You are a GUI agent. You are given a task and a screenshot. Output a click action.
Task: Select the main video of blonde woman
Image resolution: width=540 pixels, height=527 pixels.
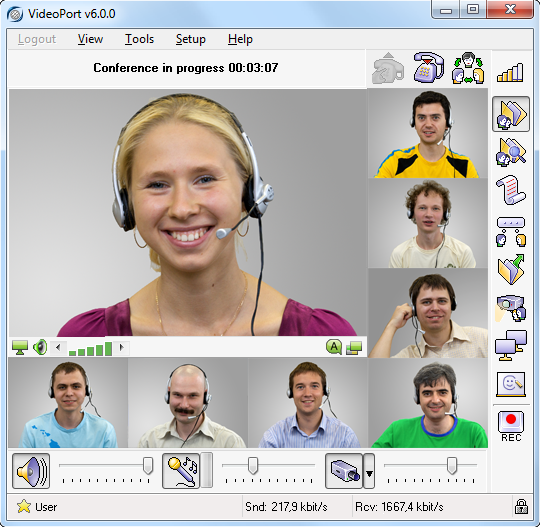coord(188,213)
